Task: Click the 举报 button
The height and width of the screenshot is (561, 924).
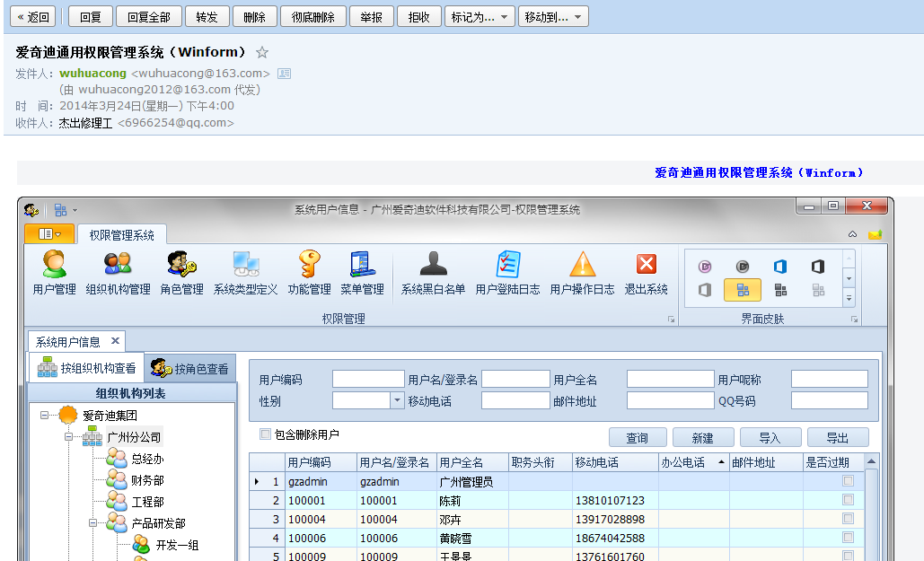Action: coord(371,17)
